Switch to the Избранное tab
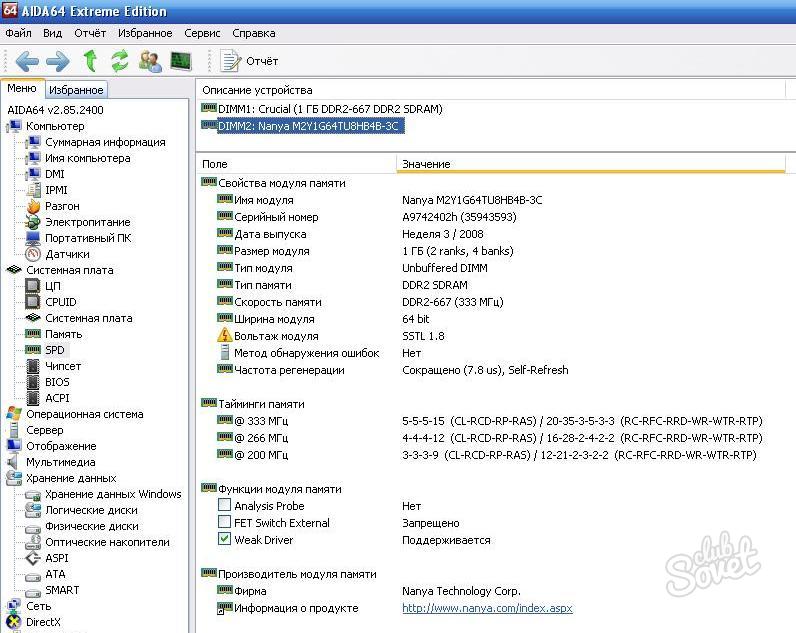 coord(76,90)
